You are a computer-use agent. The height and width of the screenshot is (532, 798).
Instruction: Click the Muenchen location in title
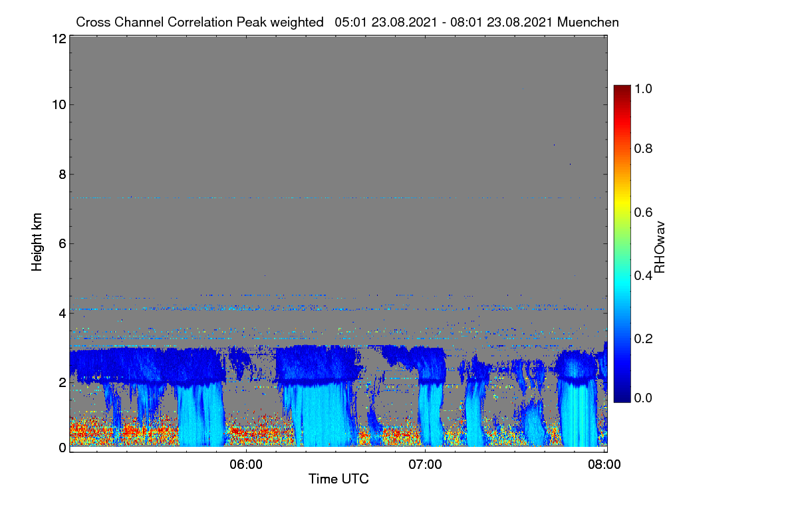[588, 22]
